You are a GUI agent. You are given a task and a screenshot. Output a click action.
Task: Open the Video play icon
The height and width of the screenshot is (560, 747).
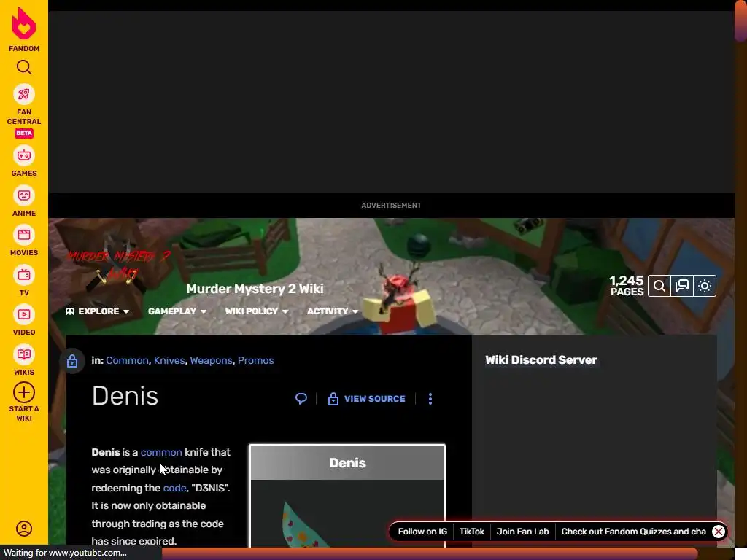pyautogui.click(x=24, y=314)
